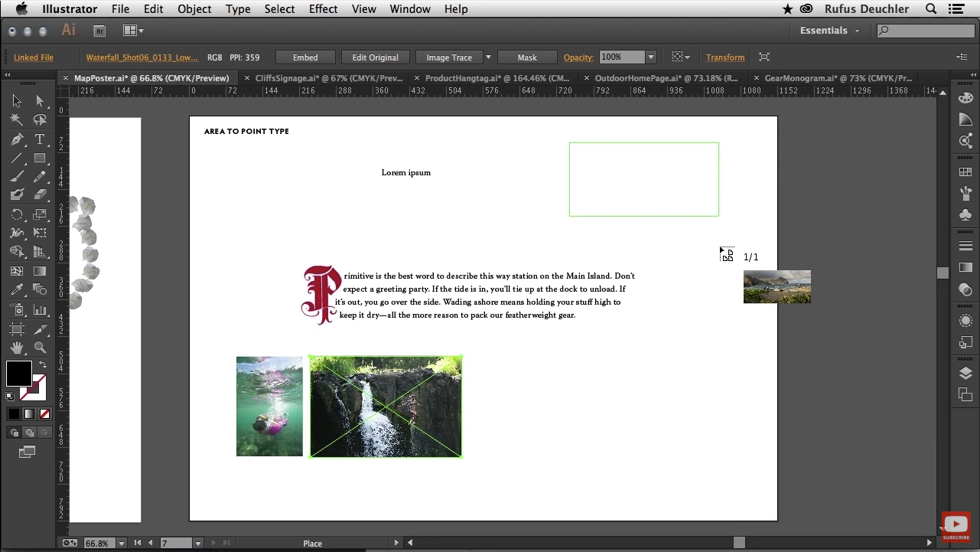Open the Swatches panel icon
The image size is (980, 552).
pyautogui.click(x=965, y=172)
